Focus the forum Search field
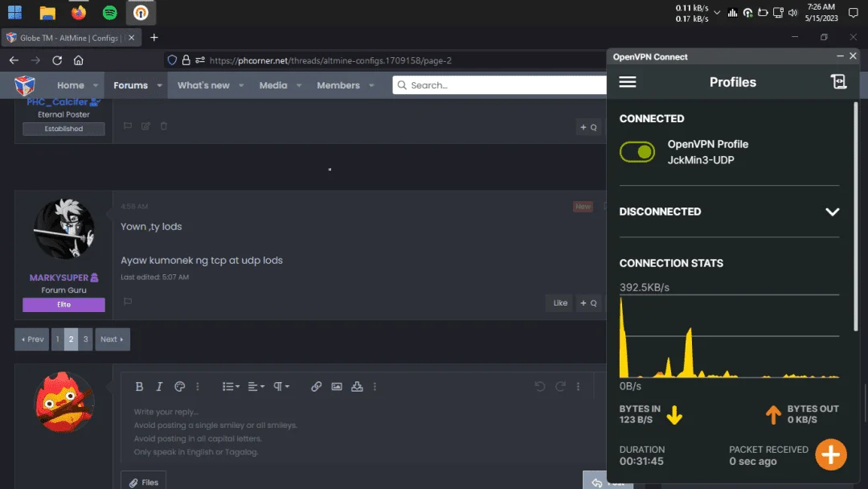This screenshot has height=489, width=868. (x=500, y=84)
